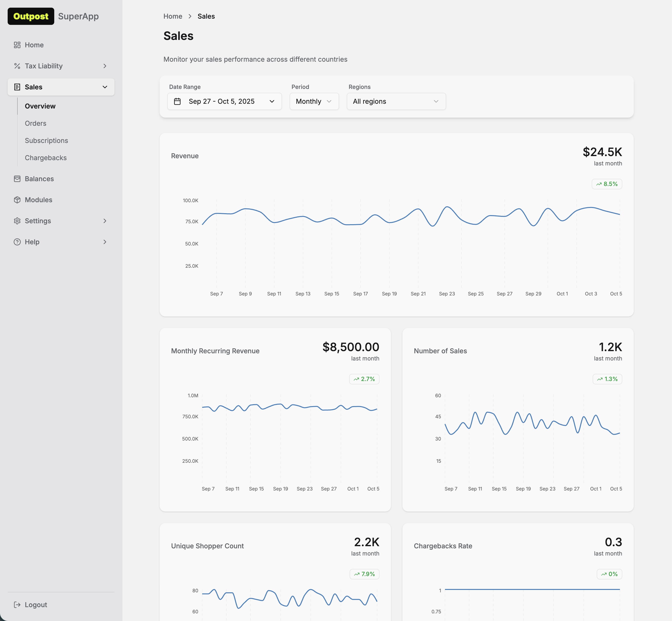Viewport: 672px width, 621px height.
Task: Open the All regions dropdown
Action: (x=396, y=102)
